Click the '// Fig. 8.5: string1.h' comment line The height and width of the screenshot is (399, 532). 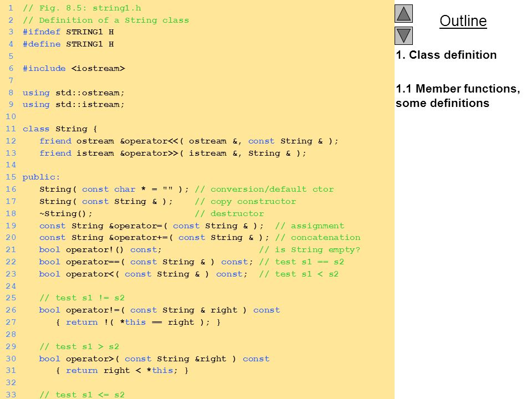pos(82,8)
